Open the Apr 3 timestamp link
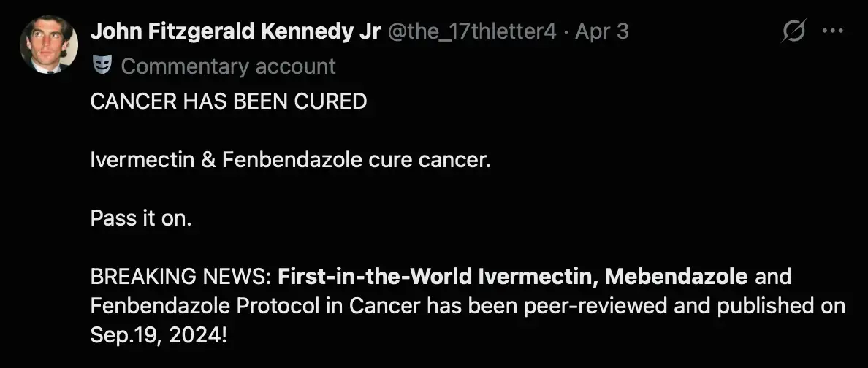Image resolution: width=868 pixels, height=368 pixels. [602, 31]
